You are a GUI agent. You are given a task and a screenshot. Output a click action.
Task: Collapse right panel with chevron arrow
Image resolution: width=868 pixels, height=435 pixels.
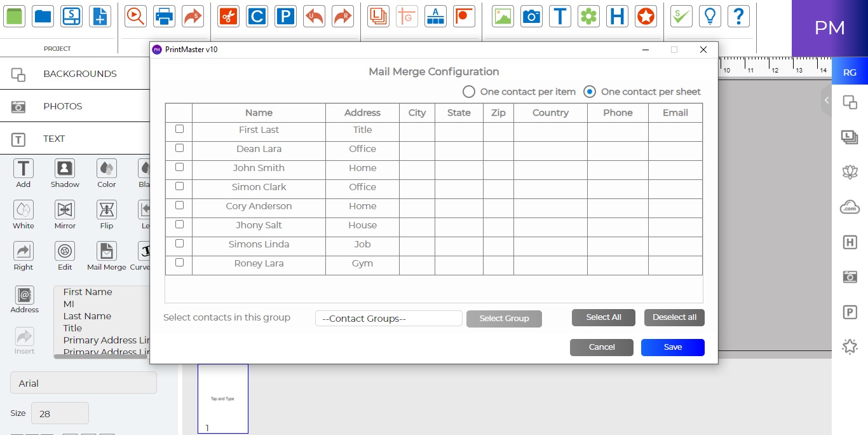(x=826, y=100)
